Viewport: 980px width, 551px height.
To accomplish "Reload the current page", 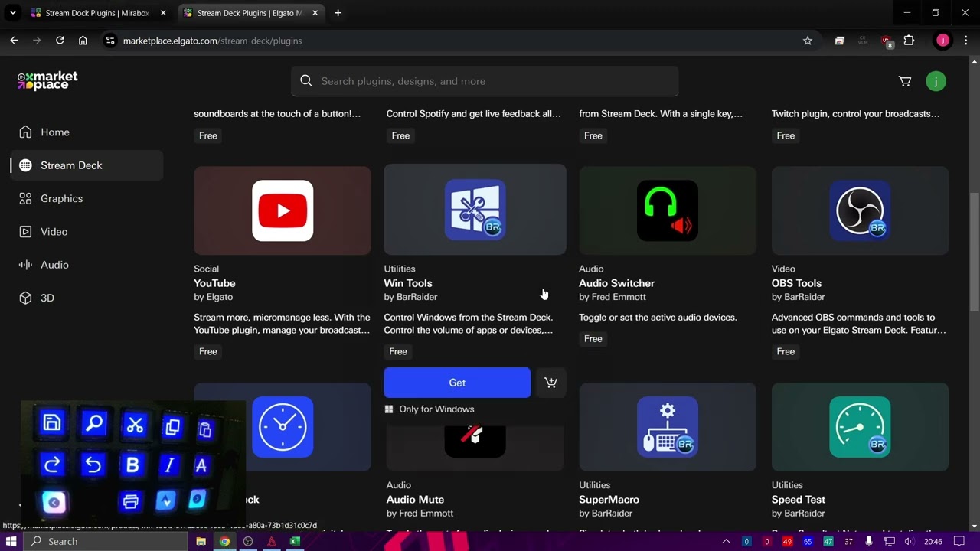I will (x=60, y=41).
